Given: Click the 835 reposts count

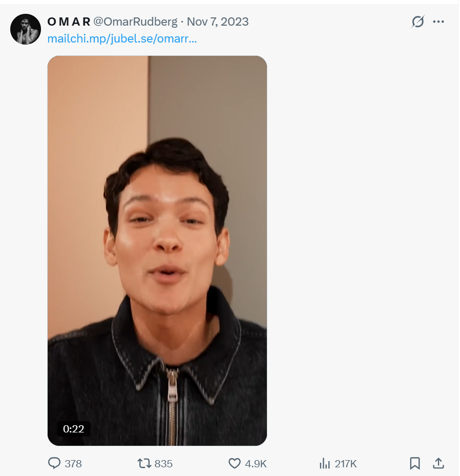Looking at the screenshot, I should click(163, 464).
